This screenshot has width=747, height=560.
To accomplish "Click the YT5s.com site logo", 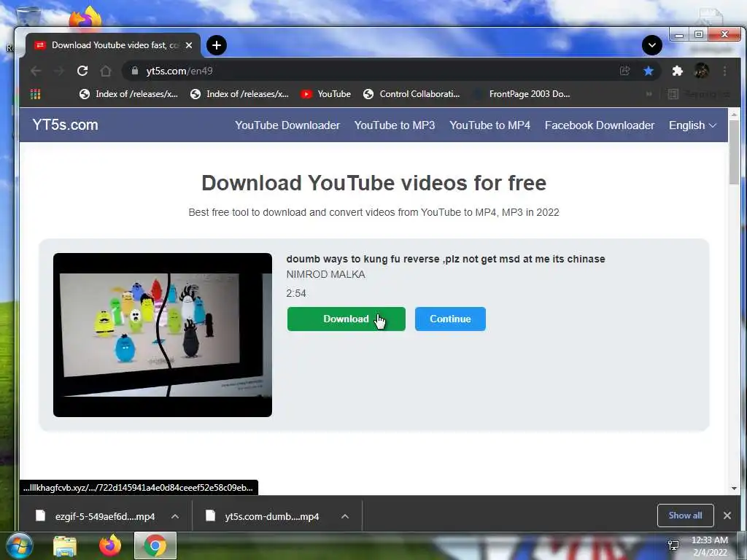I will (x=65, y=125).
